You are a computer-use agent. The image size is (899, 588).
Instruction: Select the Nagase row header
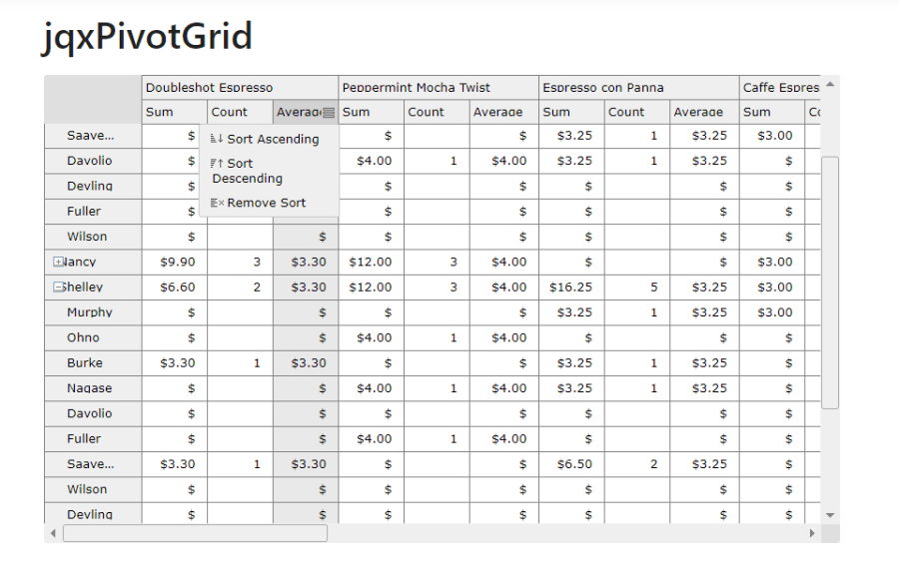93,388
